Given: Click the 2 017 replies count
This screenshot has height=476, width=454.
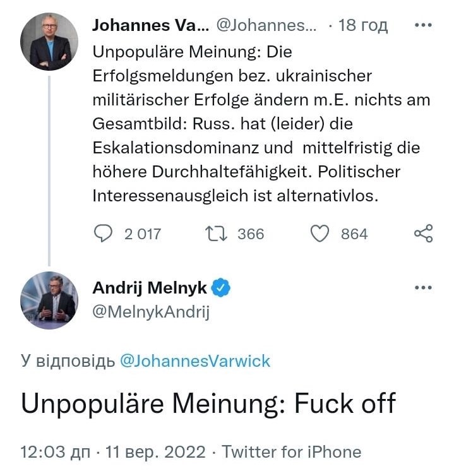Looking at the screenshot, I should pos(143,234).
